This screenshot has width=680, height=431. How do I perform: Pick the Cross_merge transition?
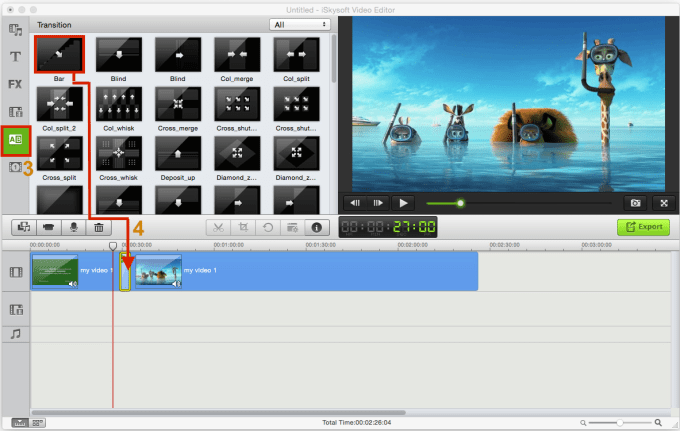(x=178, y=104)
